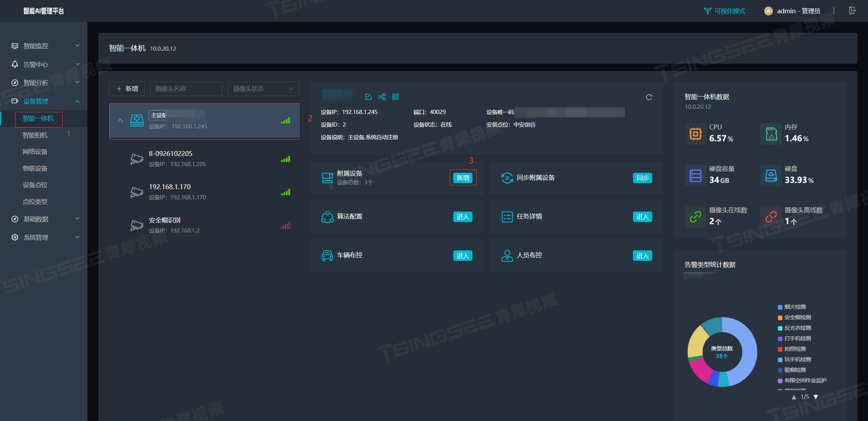Select the 安全帽识别 camera icon in the list

[137, 225]
